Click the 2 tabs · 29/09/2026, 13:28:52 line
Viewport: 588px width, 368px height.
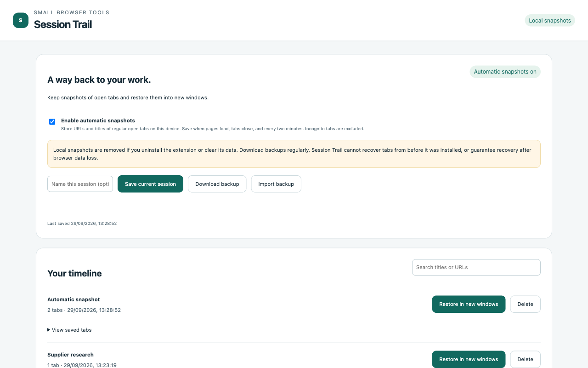click(84, 310)
